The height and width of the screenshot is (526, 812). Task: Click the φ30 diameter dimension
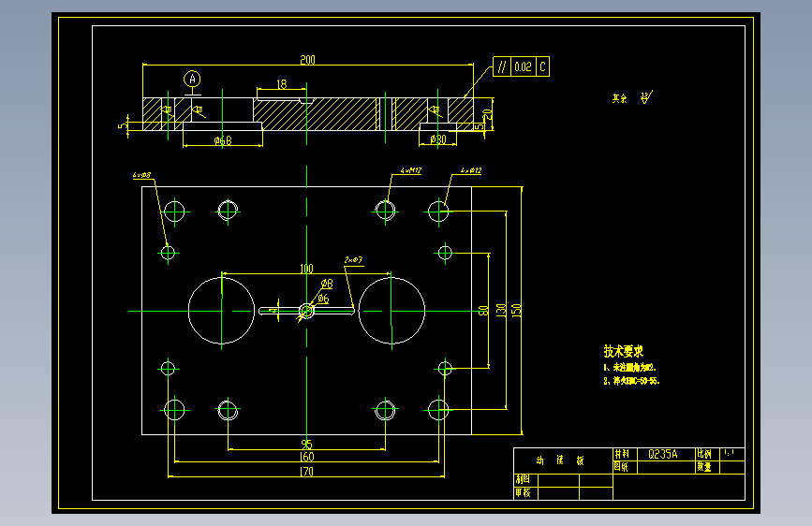[438, 139]
